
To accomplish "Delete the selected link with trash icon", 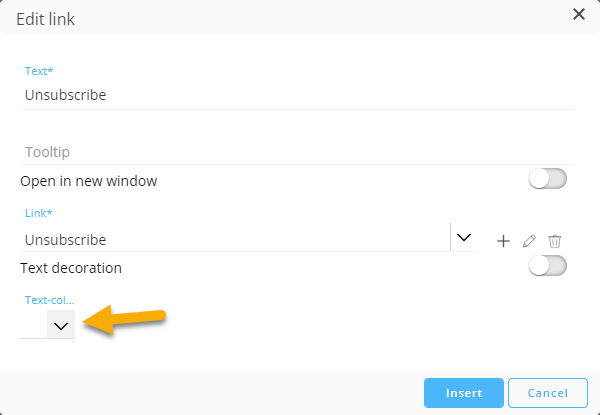I will (x=555, y=241).
